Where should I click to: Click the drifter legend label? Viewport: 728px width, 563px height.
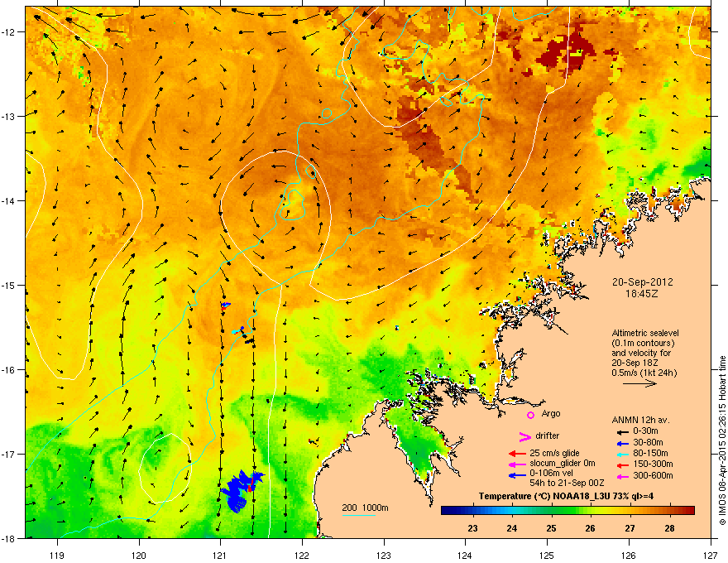548,435
